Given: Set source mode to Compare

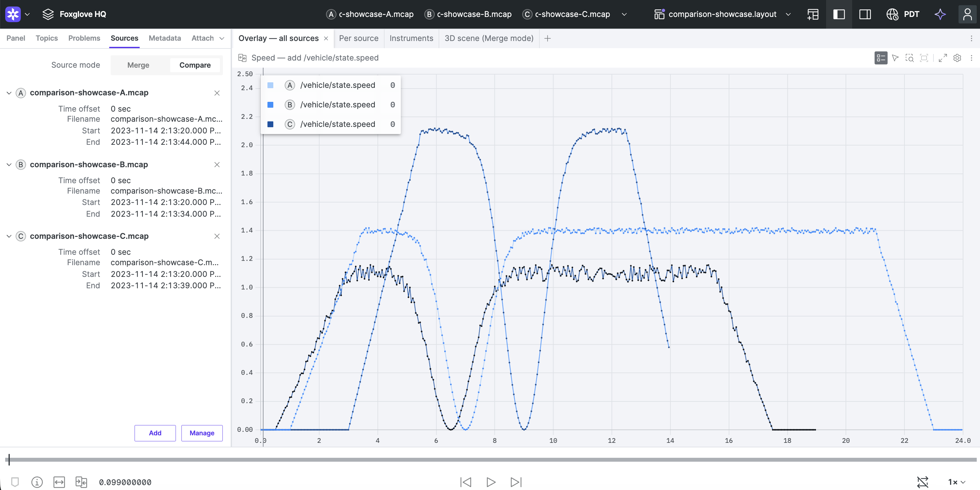Looking at the screenshot, I should tap(195, 65).
